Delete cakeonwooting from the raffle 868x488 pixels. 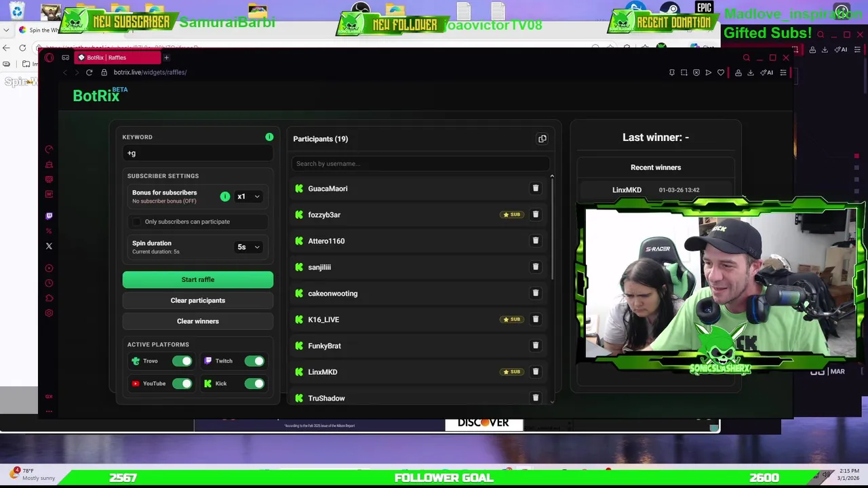pos(535,293)
